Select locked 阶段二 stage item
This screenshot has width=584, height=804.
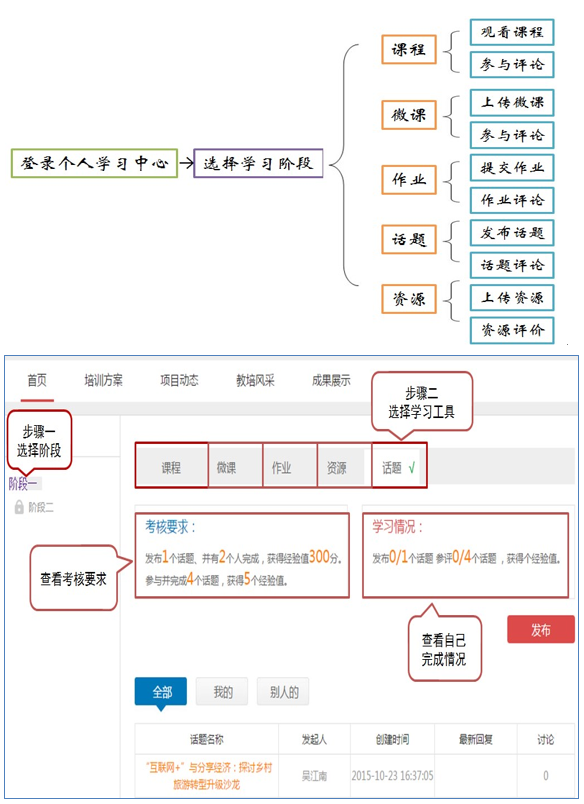click(x=41, y=508)
